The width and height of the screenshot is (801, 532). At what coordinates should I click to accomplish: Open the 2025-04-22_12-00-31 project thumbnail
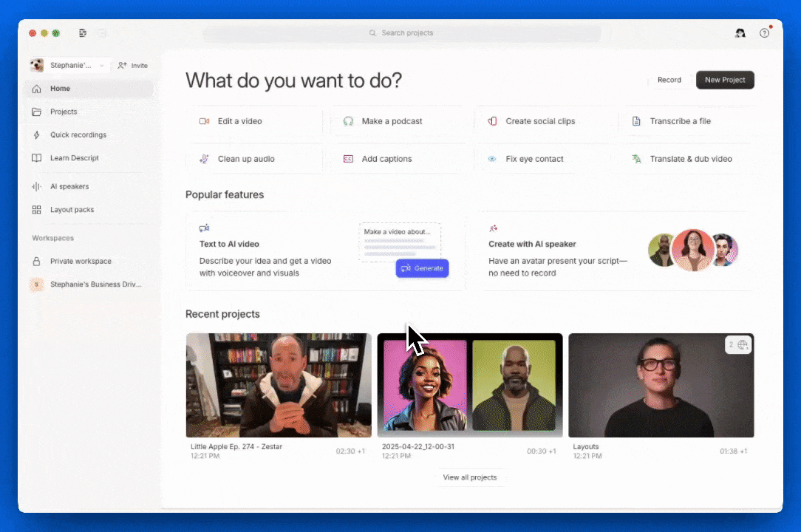(470, 385)
